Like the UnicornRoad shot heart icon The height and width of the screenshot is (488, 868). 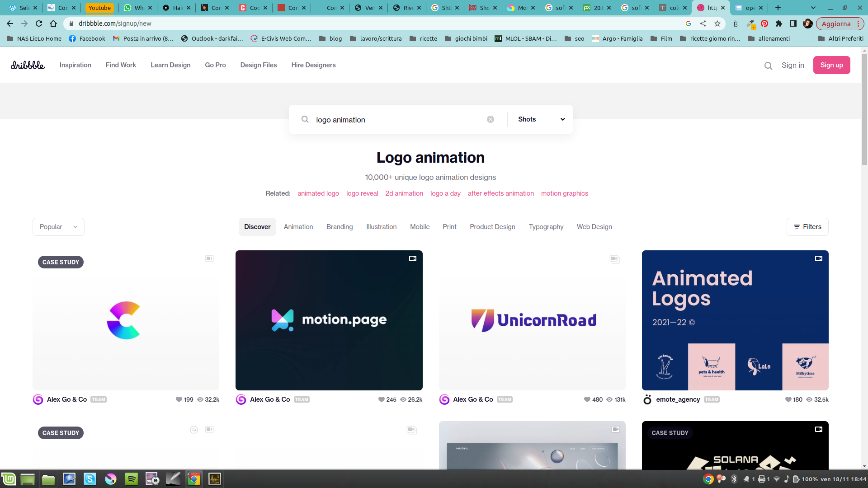[x=587, y=399]
